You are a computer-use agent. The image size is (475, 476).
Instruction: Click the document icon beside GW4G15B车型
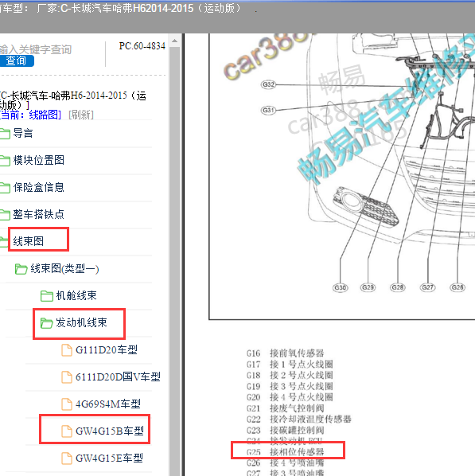point(67,431)
